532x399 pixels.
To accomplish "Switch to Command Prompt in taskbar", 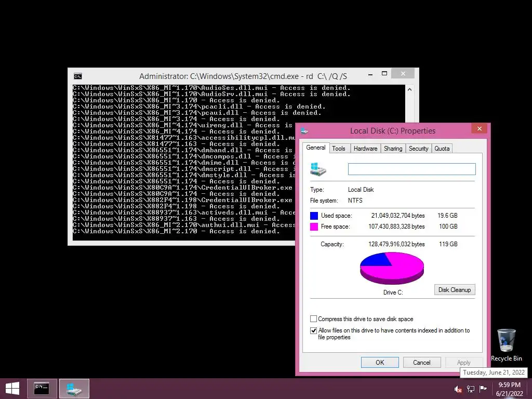I will 42,389.
